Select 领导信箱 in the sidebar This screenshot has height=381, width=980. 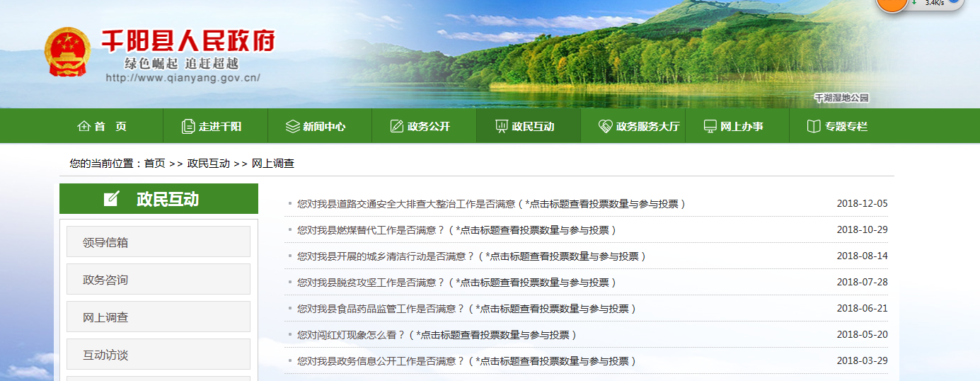(x=158, y=241)
